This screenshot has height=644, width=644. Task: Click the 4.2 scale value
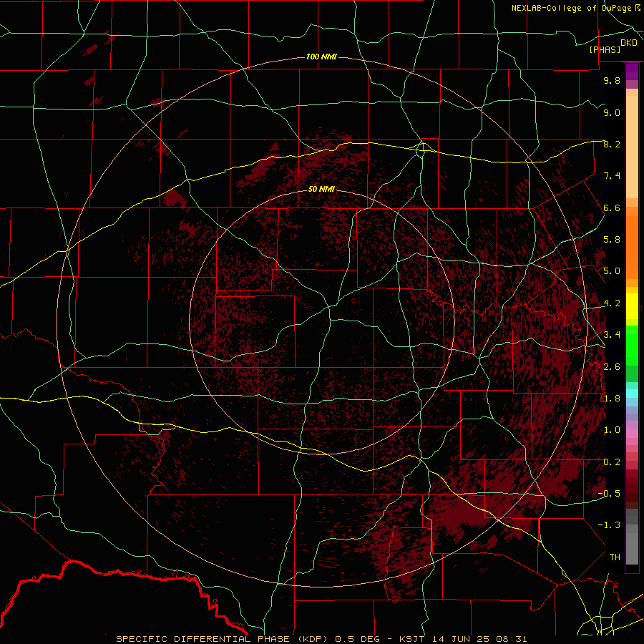tap(612, 303)
